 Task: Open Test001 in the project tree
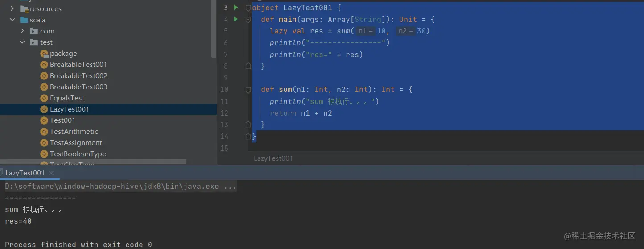pyautogui.click(x=62, y=120)
